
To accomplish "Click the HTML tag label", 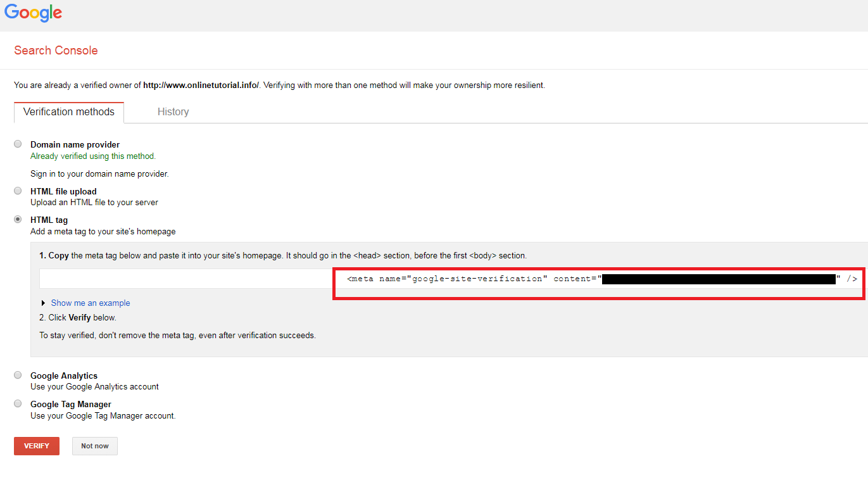I will pyautogui.click(x=49, y=220).
